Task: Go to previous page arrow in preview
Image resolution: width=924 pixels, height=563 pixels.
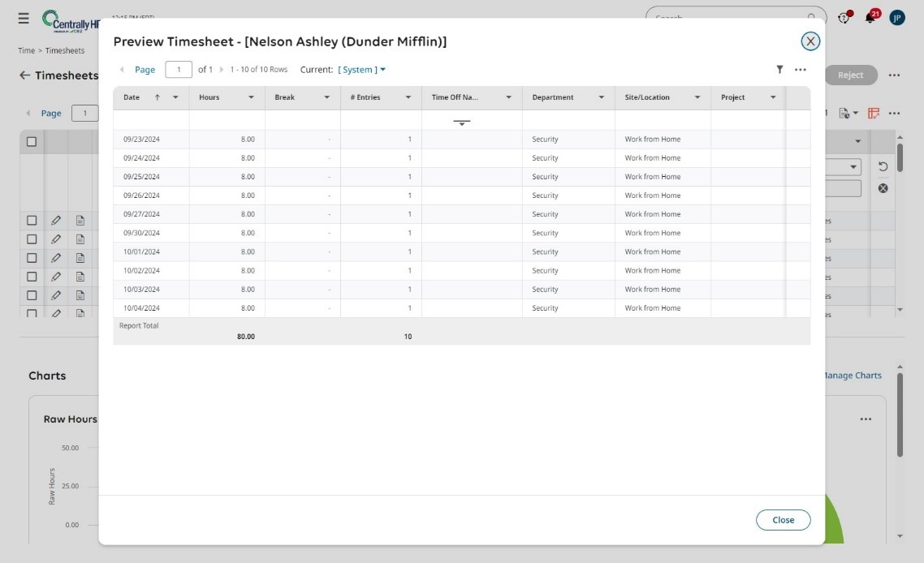Action: 122,70
